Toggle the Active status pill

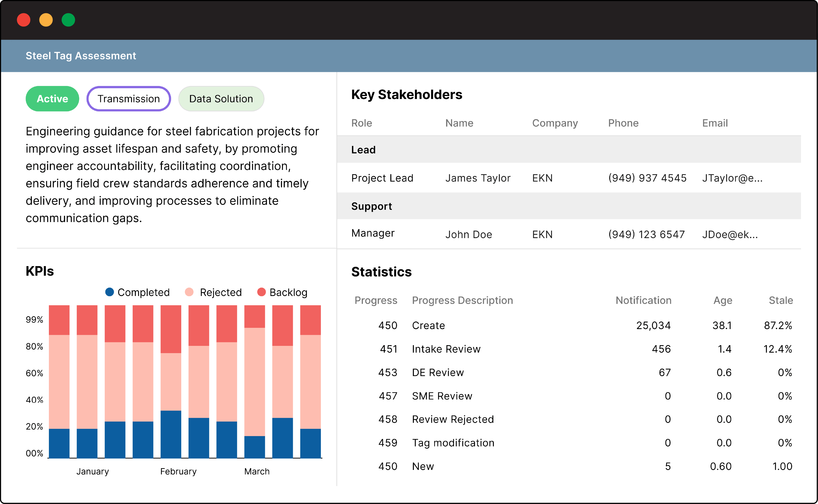tap(52, 99)
